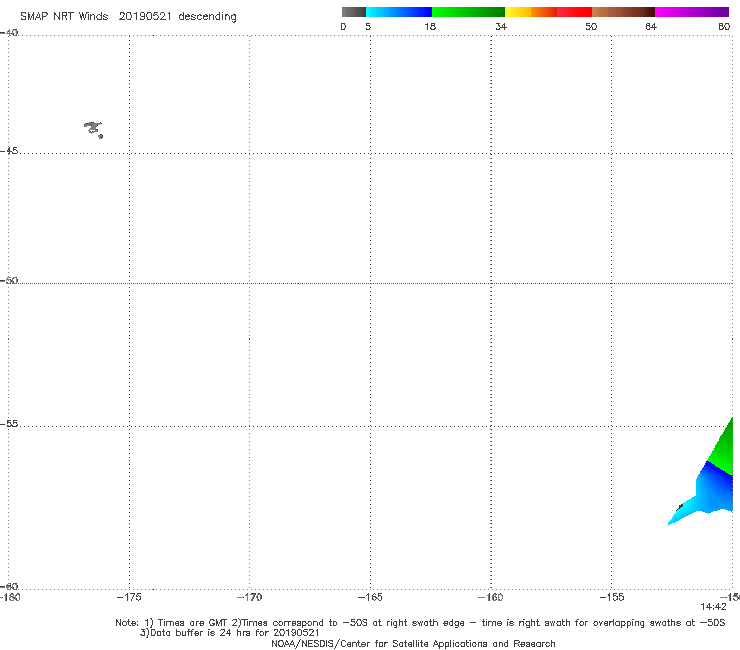Click the brown segment of the color bar
Screen dimensions: 740x650
(x=623, y=12)
